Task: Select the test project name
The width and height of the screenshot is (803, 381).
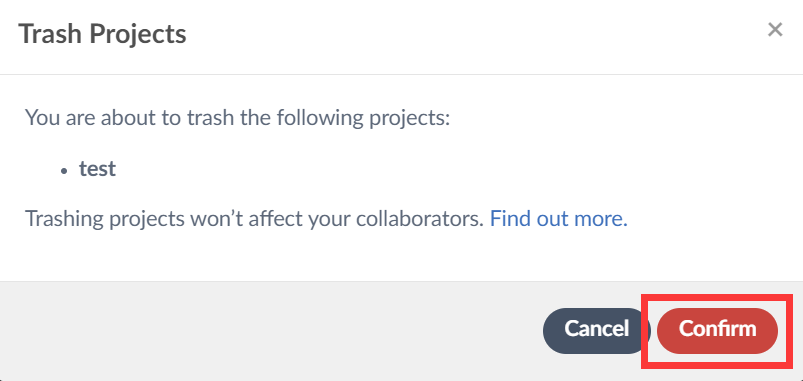Action: (97, 168)
